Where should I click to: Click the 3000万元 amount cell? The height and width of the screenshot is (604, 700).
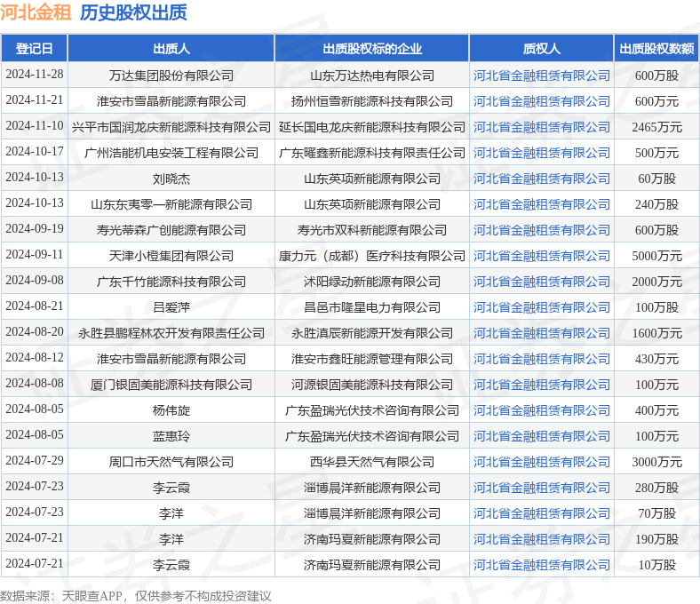[x=656, y=462]
